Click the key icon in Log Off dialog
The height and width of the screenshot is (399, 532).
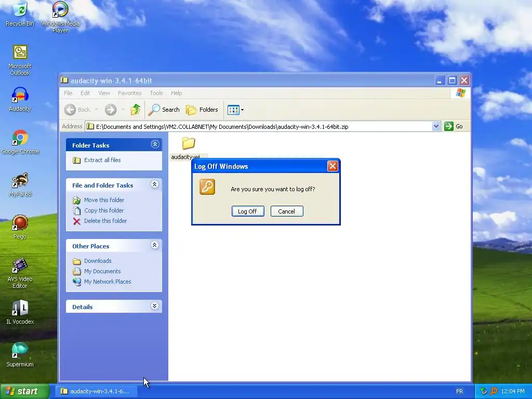pyautogui.click(x=207, y=187)
